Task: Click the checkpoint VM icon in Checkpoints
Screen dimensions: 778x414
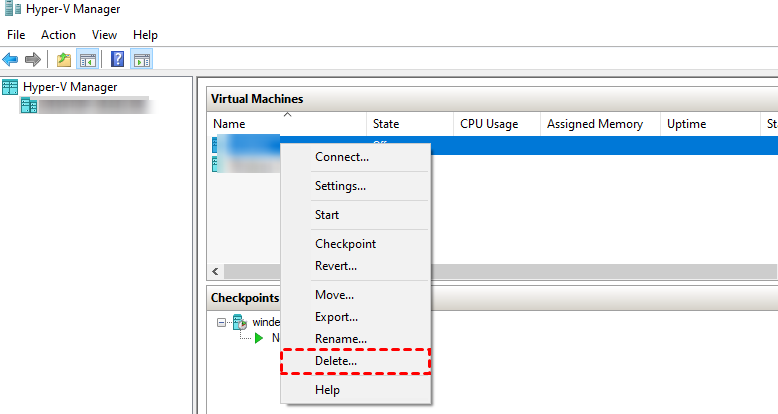Action: click(240, 322)
